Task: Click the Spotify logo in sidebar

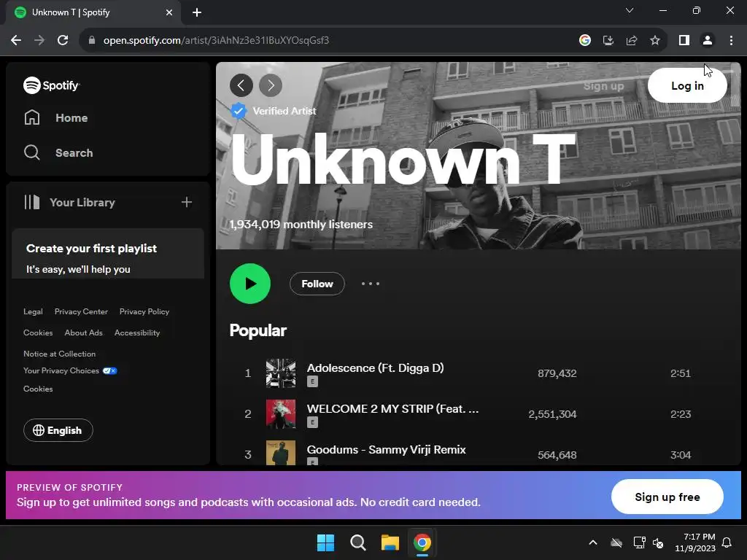Action: point(52,85)
